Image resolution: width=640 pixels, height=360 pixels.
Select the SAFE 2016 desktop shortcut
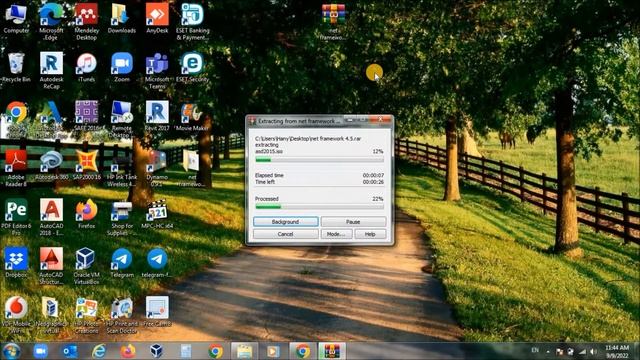point(86,116)
